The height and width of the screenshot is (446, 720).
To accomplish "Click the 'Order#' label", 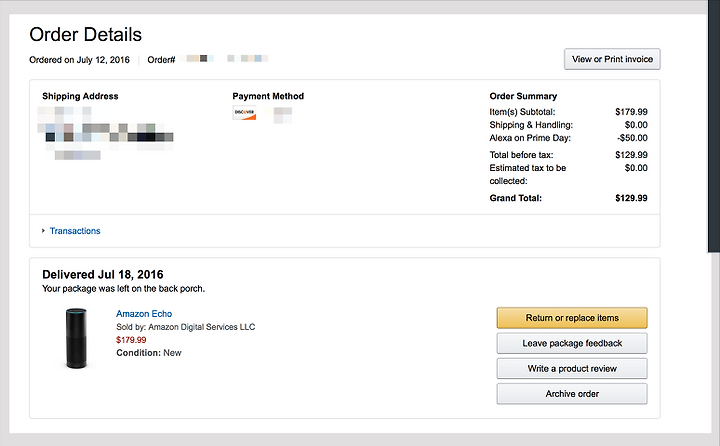I will click(161, 60).
